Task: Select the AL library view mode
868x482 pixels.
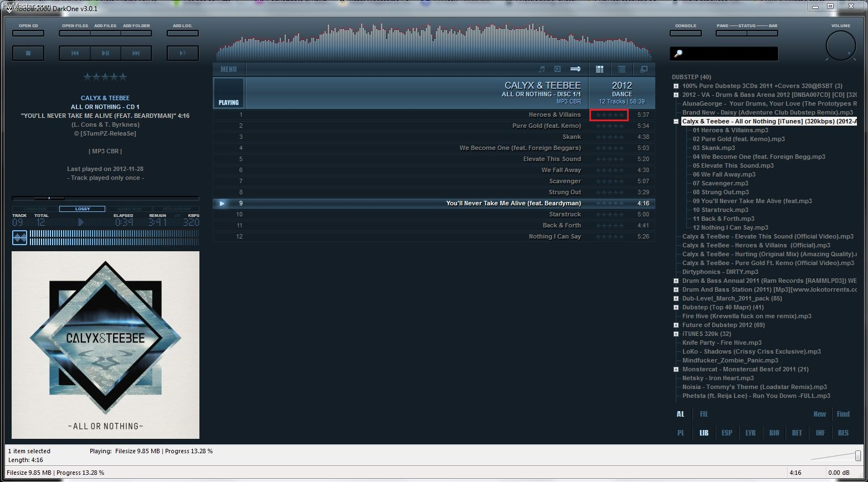Action: click(x=680, y=414)
